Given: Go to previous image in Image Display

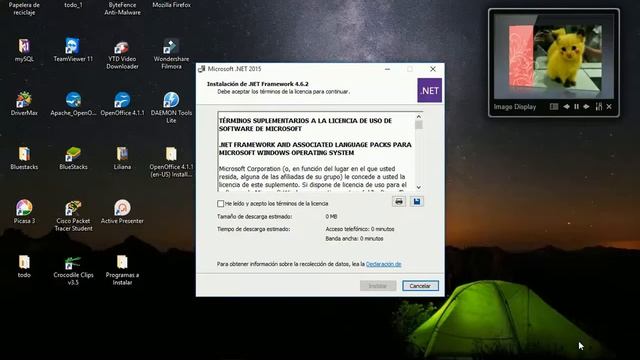Looking at the screenshot, I should 567,107.
